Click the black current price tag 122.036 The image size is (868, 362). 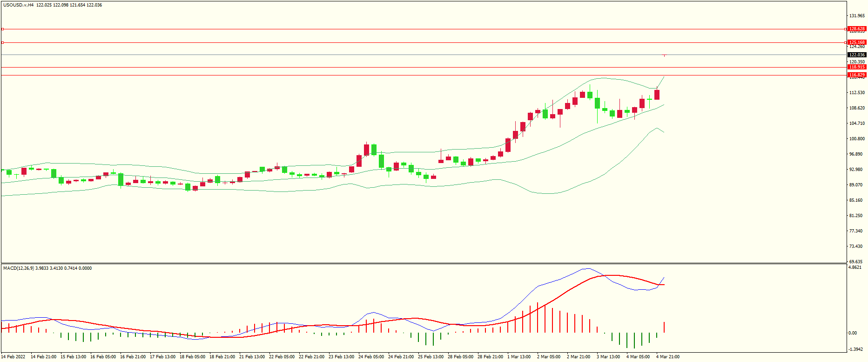856,55
